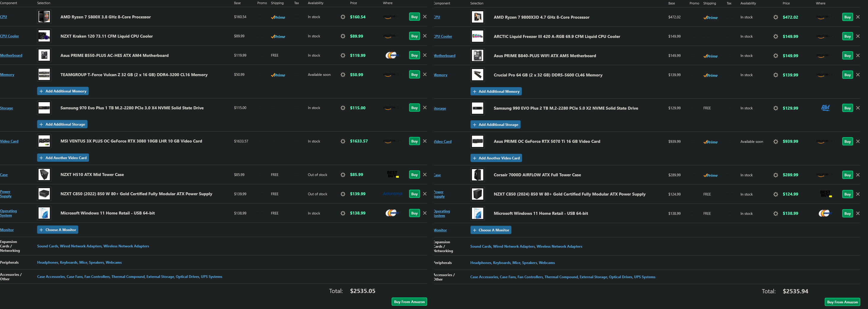
Task: Open Samsung 990 EVO Plus 2 TB title
Action: pyautogui.click(x=566, y=108)
